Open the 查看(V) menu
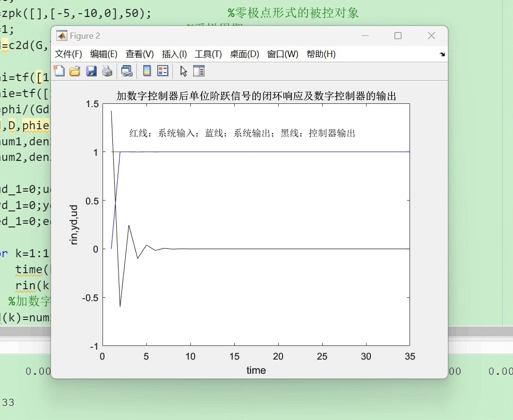Screen dimensions: 513x420 point(139,54)
